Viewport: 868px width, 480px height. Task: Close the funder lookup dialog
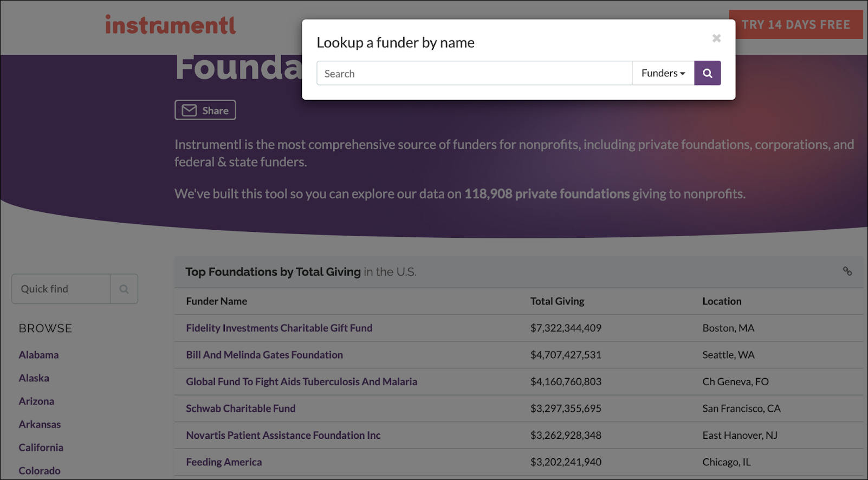point(716,38)
